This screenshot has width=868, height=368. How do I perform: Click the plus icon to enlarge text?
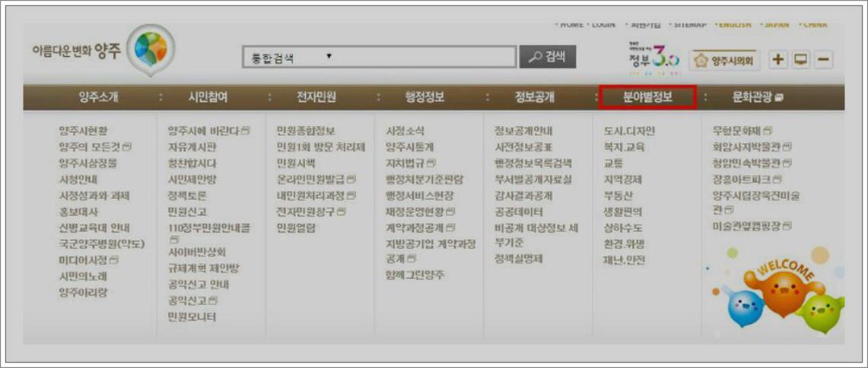click(779, 60)
